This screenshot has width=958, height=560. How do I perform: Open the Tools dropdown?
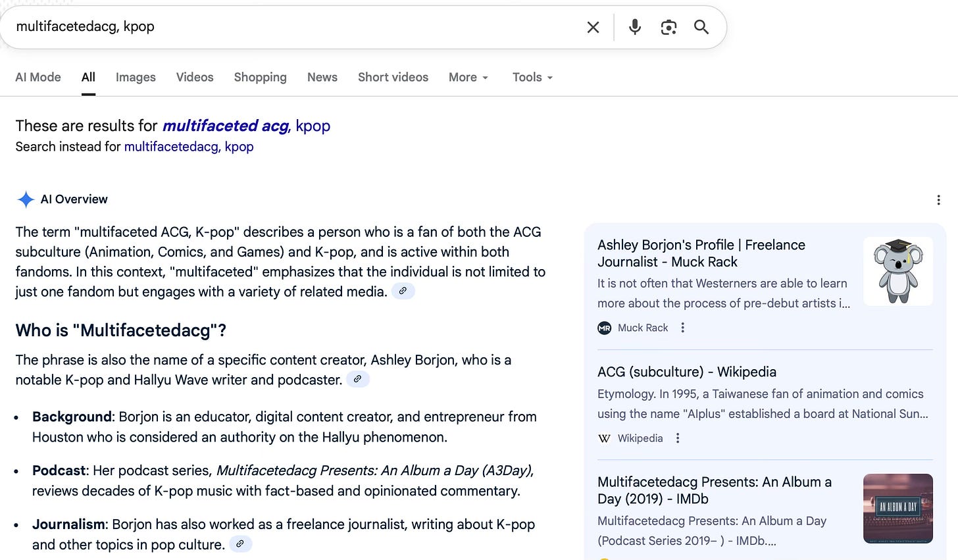pos(532,77)
